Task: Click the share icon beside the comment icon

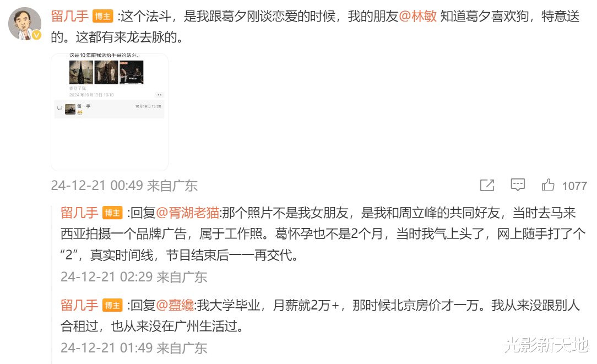Action: pyautogui.click(x=487, y=186)
